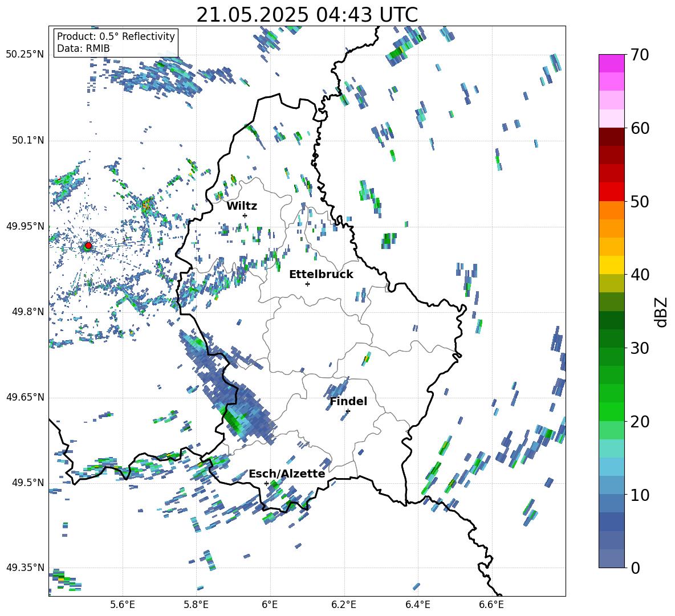Screen dimensions: 675x616
Task: Click the red radar site marker
Action: pyautogui.click(x=88, y=246)
